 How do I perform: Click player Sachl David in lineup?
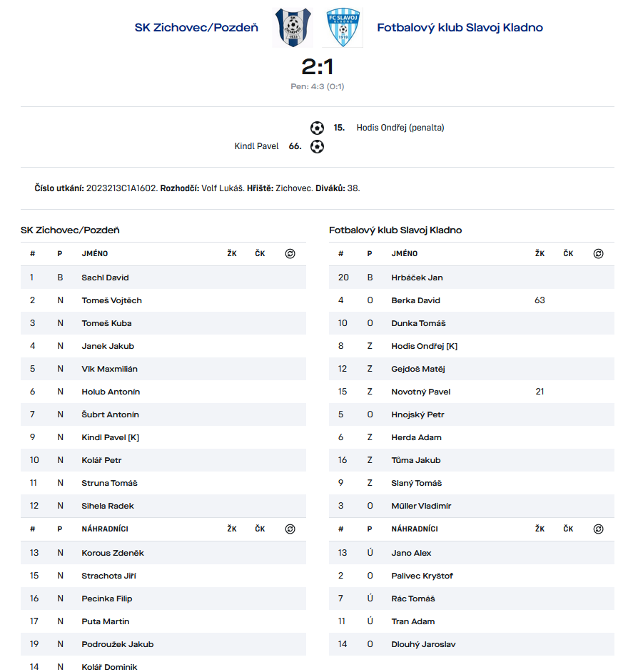[x=105, y=278]
